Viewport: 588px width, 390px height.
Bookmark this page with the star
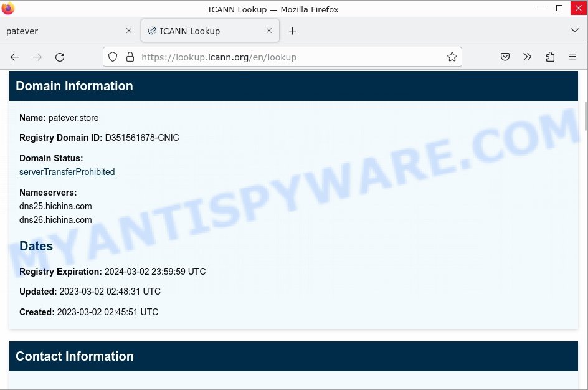click(x=452, y=57)
